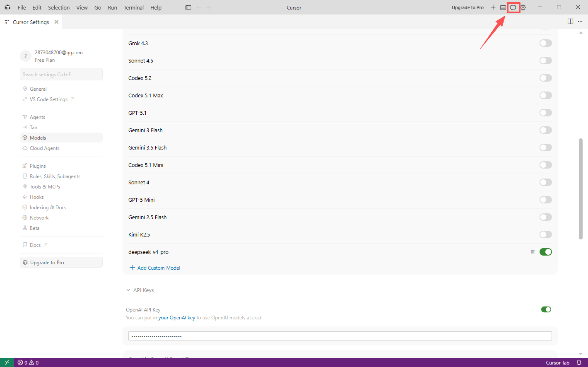The width and height of the screenshot is (588, 367).
Task: Enable the Gemini 2.5 Flash model
Action: pyautogui.click(x=546, y=217)
